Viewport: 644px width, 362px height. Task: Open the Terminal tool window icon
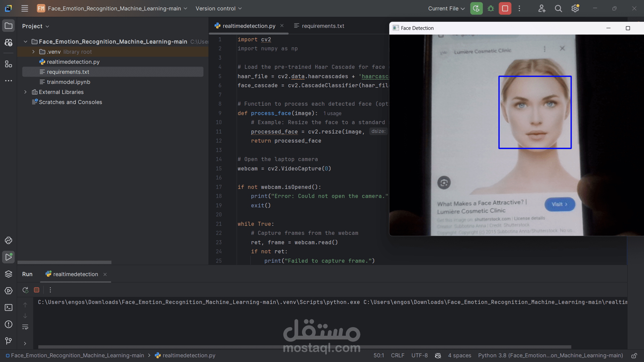coord(8,307)
